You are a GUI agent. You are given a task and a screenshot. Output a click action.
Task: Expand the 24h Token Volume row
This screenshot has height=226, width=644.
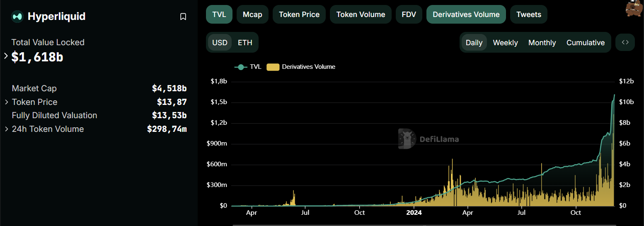point(6,129)
